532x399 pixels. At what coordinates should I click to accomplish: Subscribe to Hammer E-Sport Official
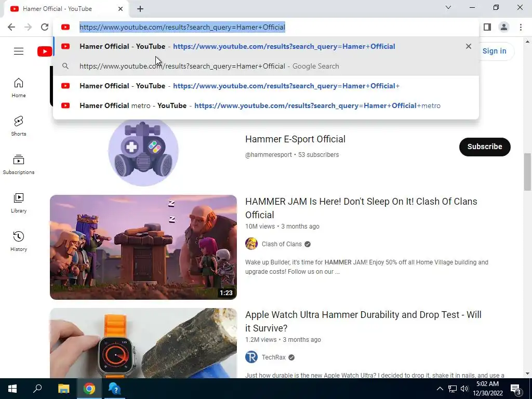click(x=485, y=147)
